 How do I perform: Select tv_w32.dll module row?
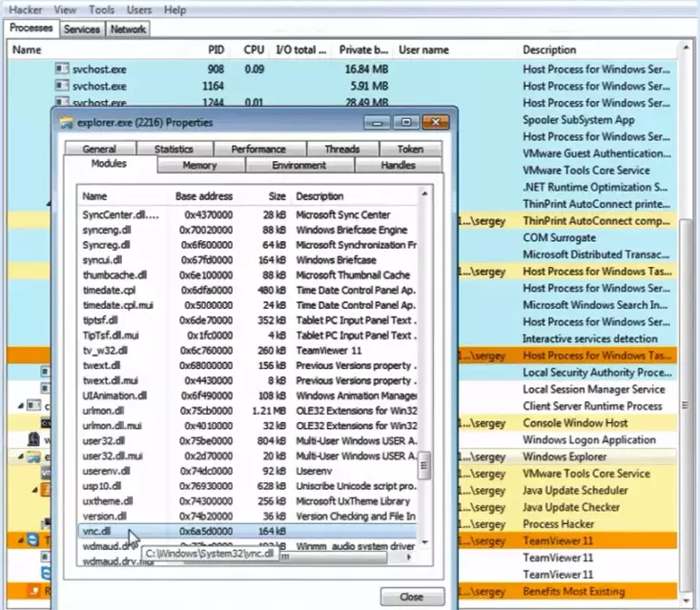pos(247,351)
